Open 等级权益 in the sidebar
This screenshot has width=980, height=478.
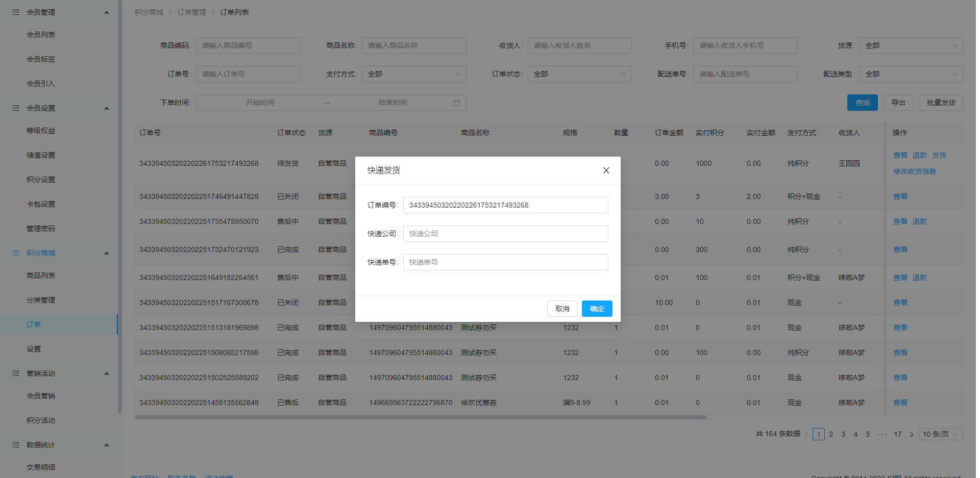tap(41, 131)
